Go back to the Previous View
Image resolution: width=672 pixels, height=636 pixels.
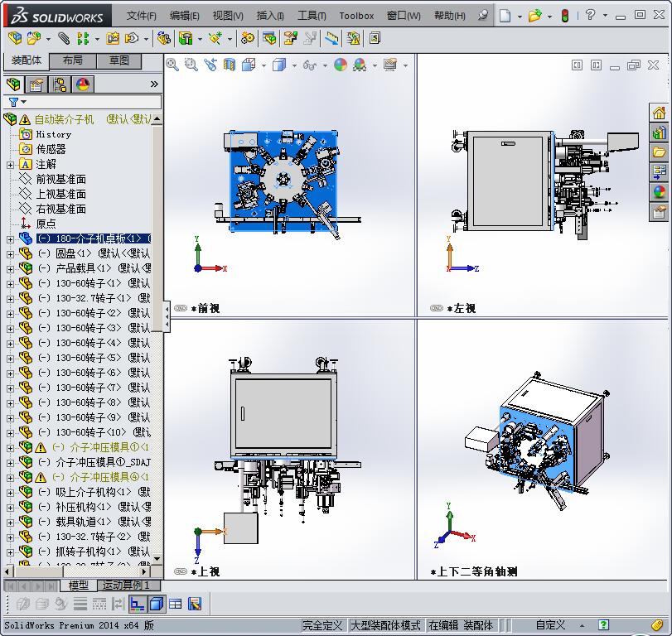(x=210, y=65)
